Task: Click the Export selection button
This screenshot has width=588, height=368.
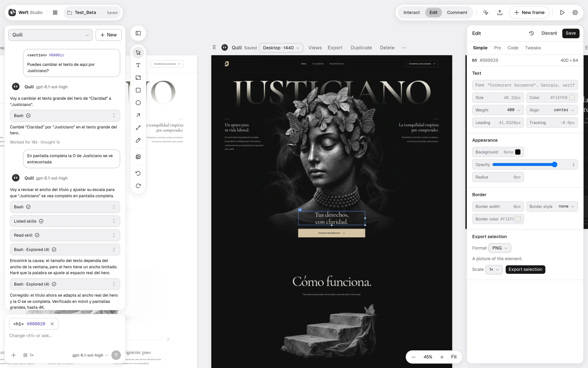Action: [525, 269]
